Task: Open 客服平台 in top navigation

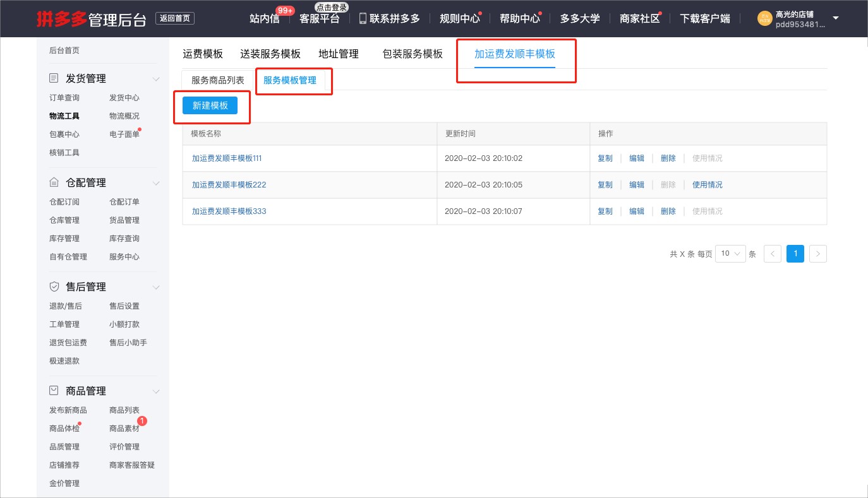Action: [320, 19]
